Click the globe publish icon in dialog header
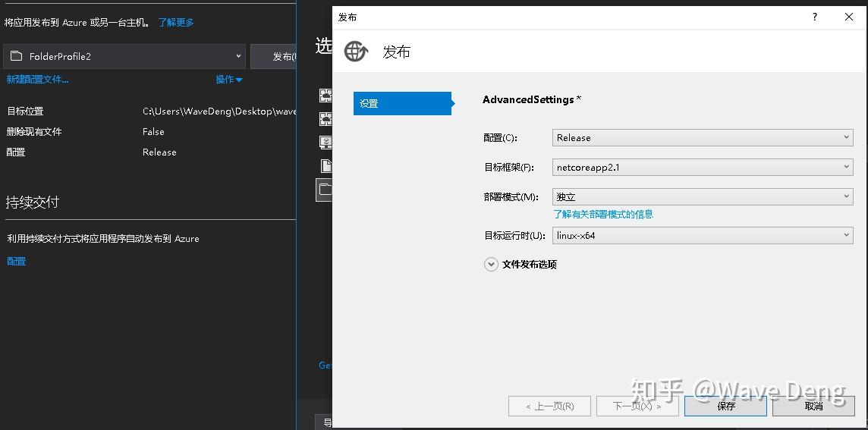868x430 pixels. (x=356, y=52)
